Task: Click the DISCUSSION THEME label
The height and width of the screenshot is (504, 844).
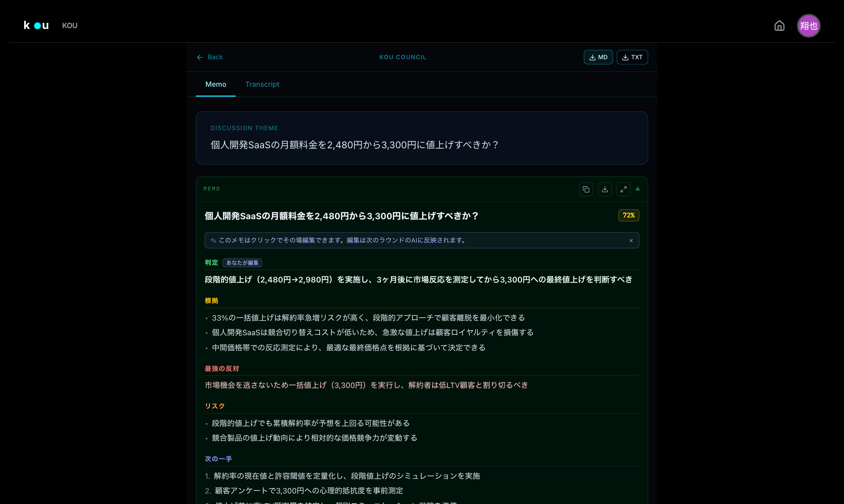Action: pyautogui.click(x=244, y=128)
